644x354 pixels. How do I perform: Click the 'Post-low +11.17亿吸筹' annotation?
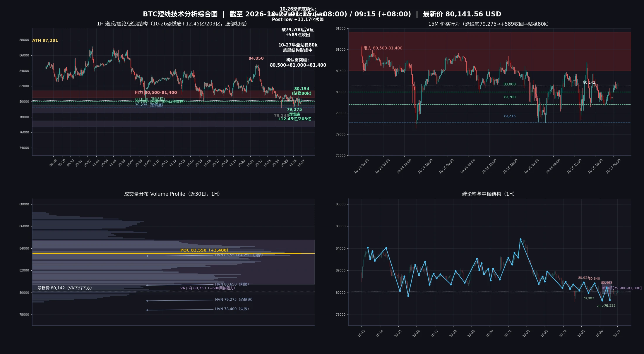point(298,20)
